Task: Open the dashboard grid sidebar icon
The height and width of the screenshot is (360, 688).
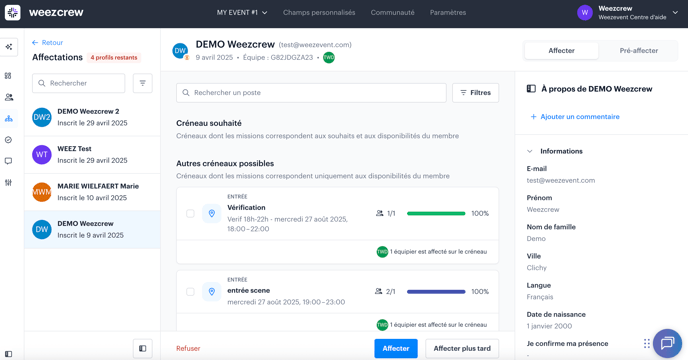Action: coord(8,76)
